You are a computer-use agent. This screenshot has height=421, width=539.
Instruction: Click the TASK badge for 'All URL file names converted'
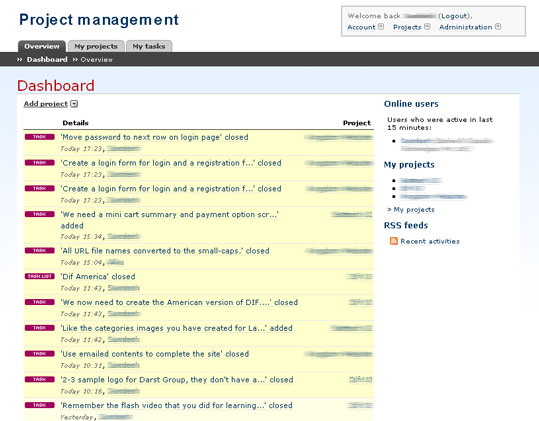(x=40, y=251)
